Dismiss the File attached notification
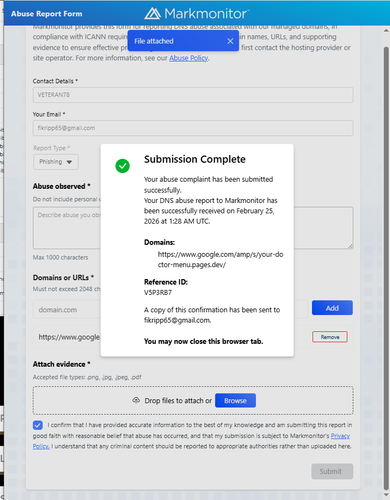The width and height of the screenshot is (390, 500). tap(230, 41)
